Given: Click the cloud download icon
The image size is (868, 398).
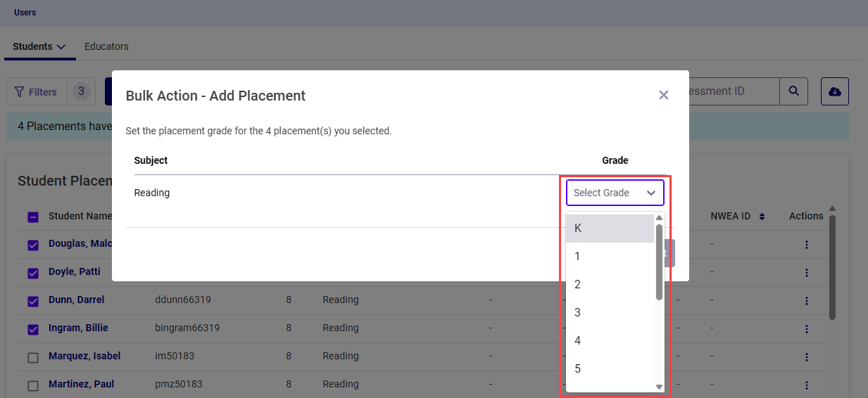Looking at the screenshot, I should coord(835,91).
